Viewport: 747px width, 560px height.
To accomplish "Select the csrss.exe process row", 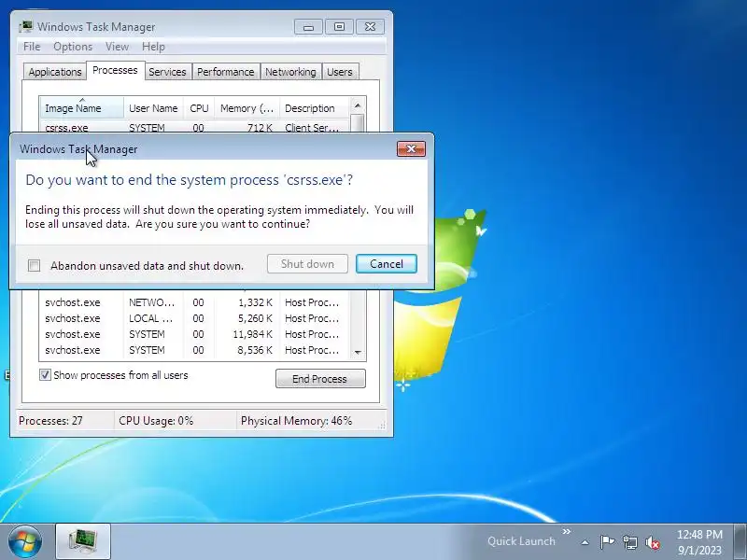I will (194, 127).
